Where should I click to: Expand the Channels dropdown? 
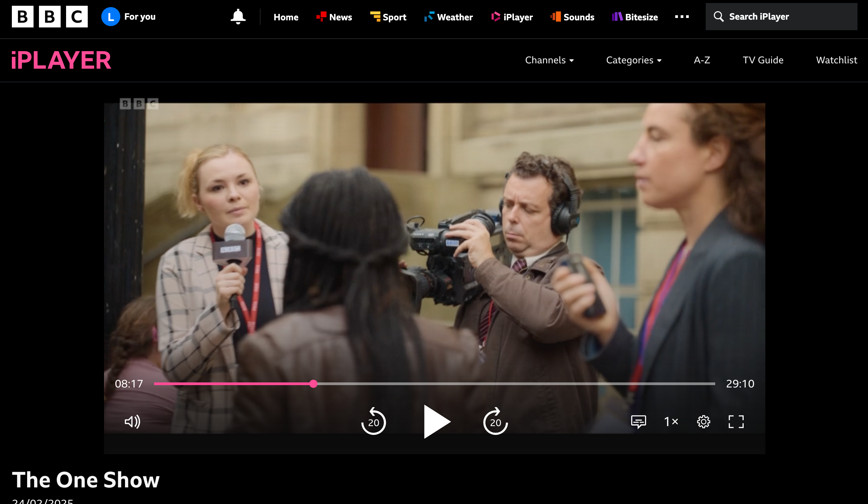point(550,60)
